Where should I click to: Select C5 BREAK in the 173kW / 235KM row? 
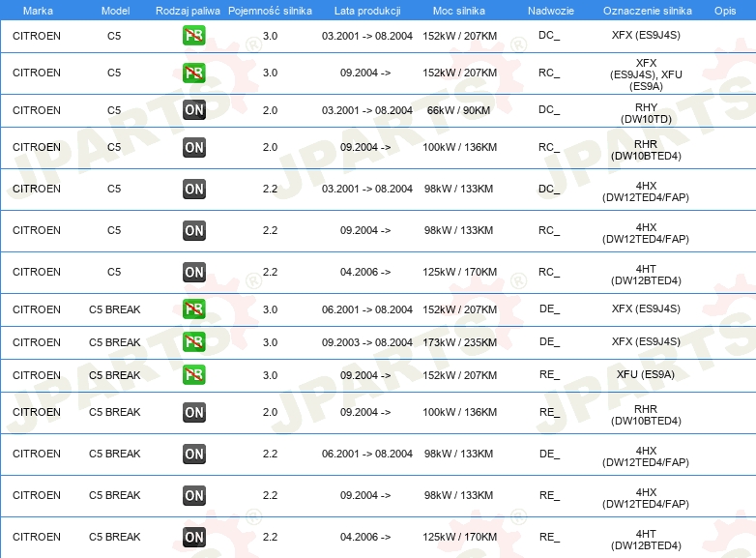tap(115, 342)
